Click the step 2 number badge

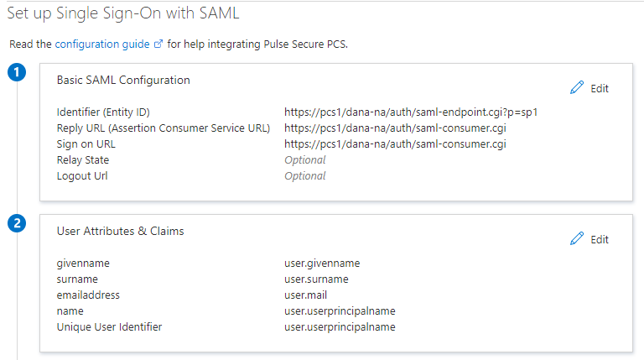click(18, 224)
